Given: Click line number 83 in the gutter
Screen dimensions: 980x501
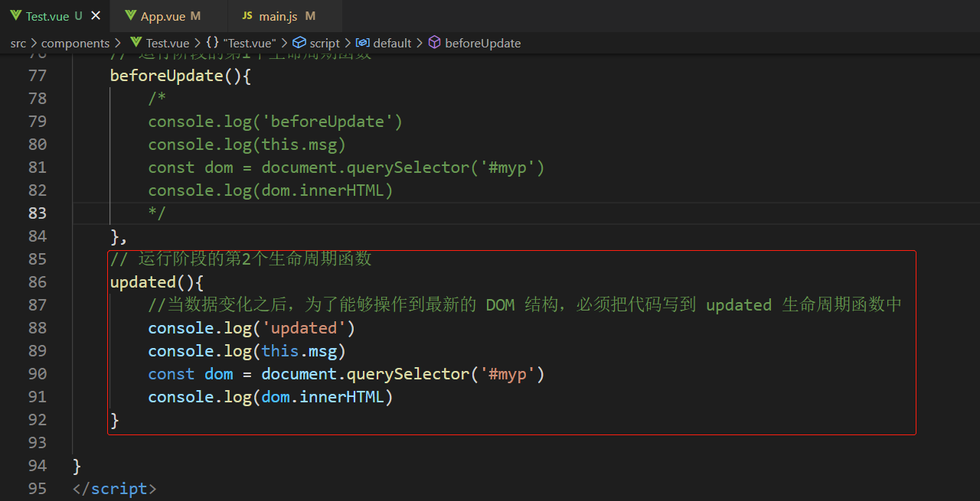Looking at the screenshot, I should coord(38,213).
